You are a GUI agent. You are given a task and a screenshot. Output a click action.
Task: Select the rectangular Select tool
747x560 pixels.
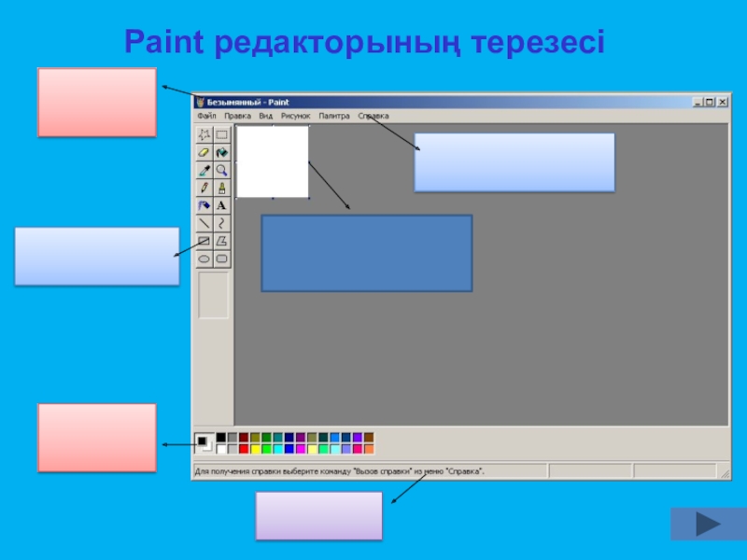[222, 134]
